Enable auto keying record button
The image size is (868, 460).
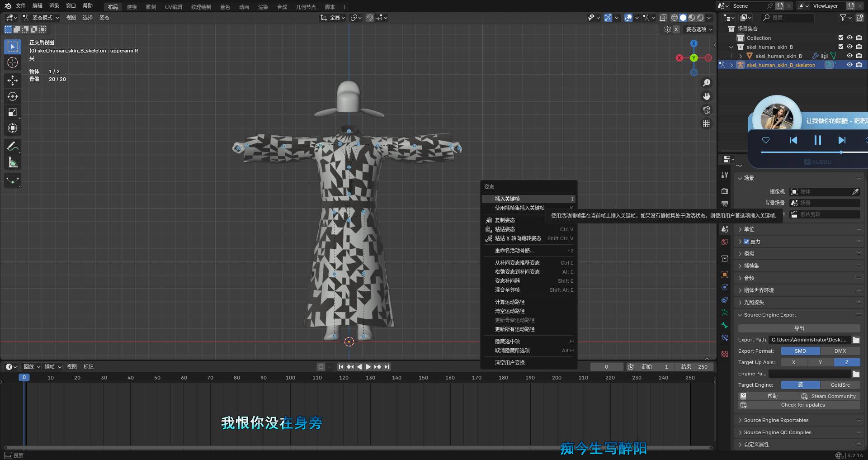point(321,367)
